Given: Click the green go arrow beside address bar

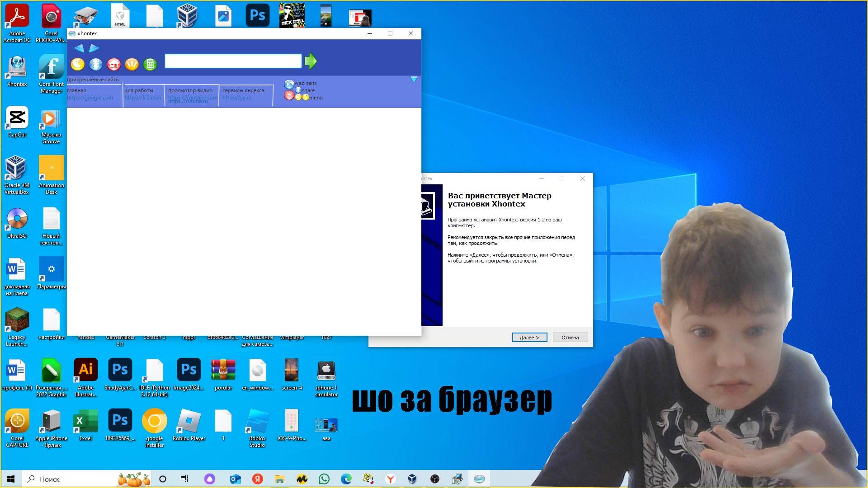Looking at the screenshot, I should coord(311,61).
